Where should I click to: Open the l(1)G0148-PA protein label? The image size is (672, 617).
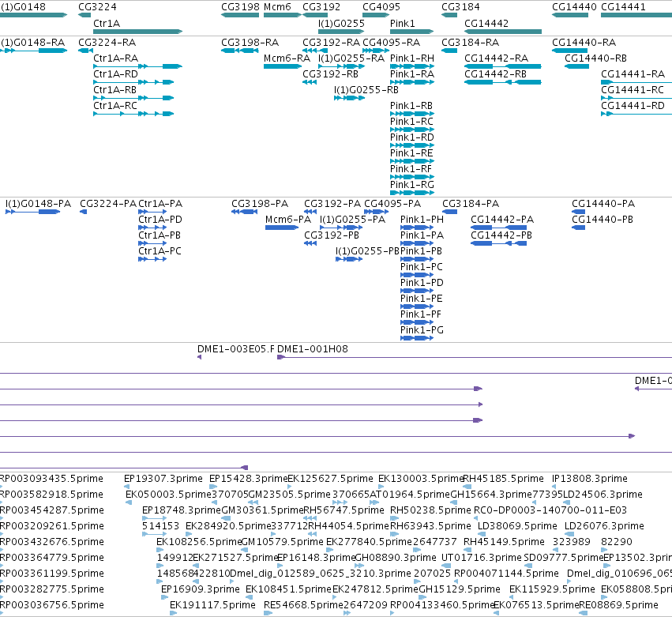click(38, 204)
